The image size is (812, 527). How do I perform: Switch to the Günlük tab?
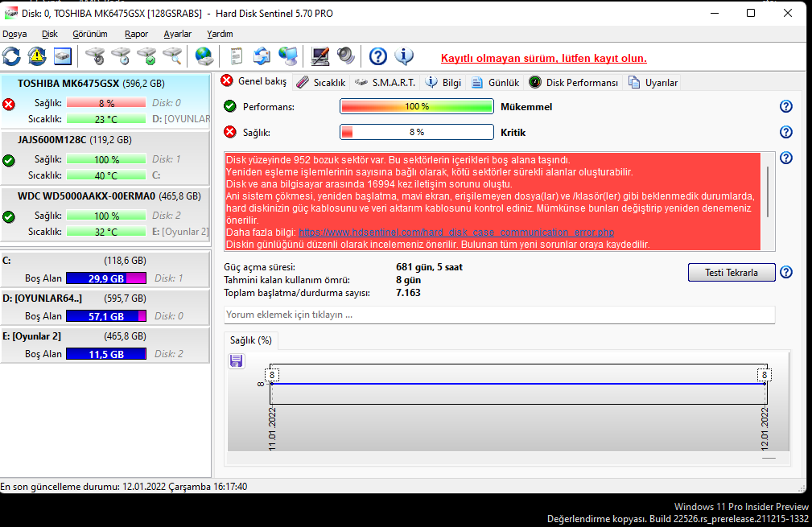(x=496, y=83)
